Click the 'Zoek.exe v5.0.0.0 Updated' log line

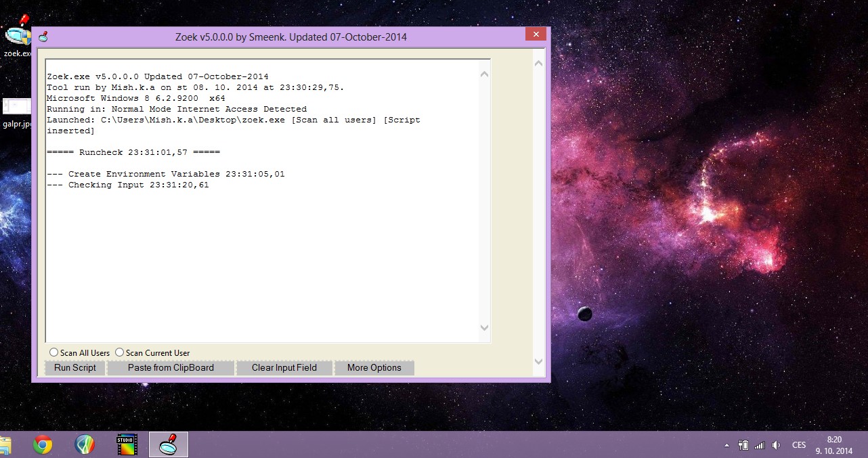[x=158, y=76]
